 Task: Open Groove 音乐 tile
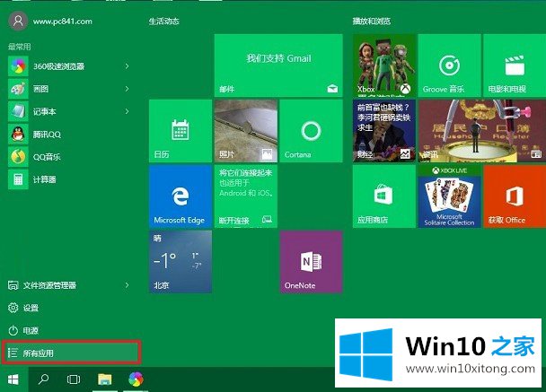click(x=450, y=65)
